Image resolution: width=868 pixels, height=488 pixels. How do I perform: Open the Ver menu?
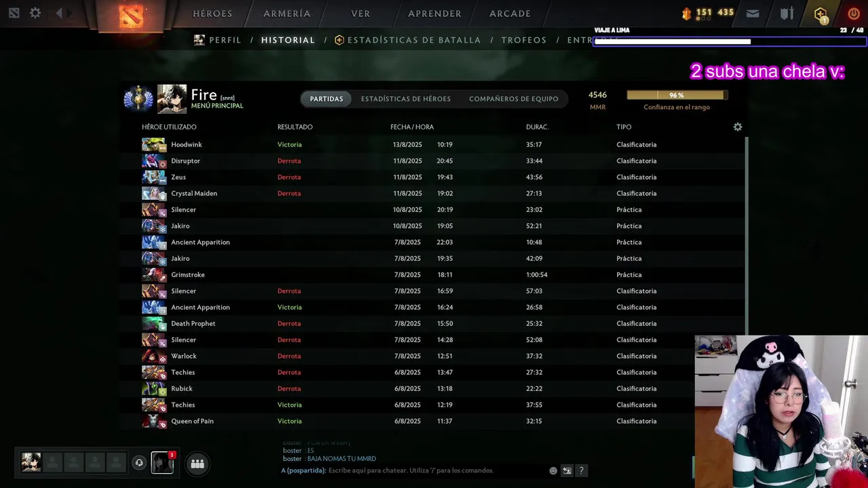coord(360,14)
